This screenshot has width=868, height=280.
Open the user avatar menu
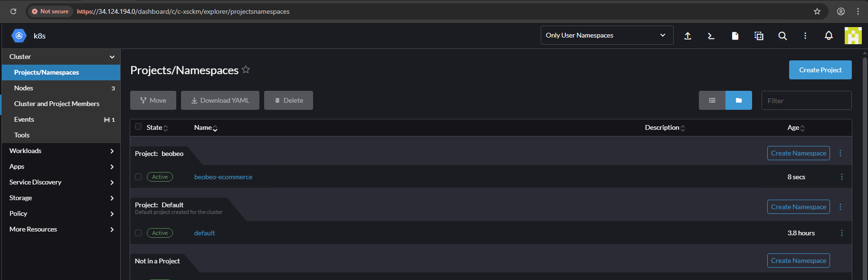tap(853, 36)
